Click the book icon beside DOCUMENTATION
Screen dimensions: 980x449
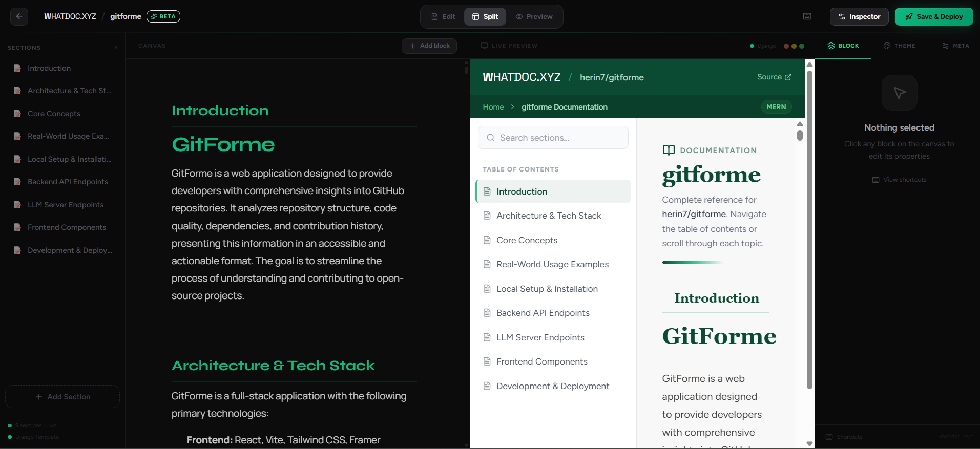point(669,150)
